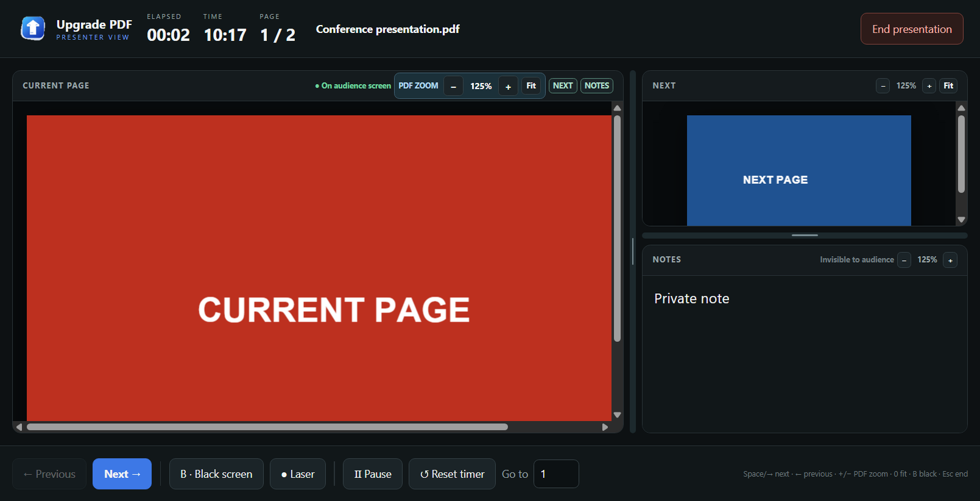Toggle the NOTES panel visibility

coord(597,86)
